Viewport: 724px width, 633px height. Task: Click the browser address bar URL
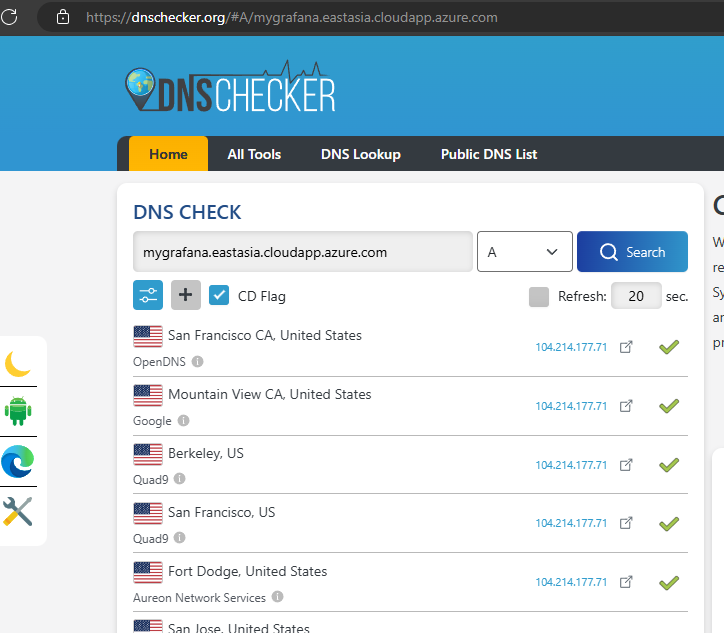291,18
